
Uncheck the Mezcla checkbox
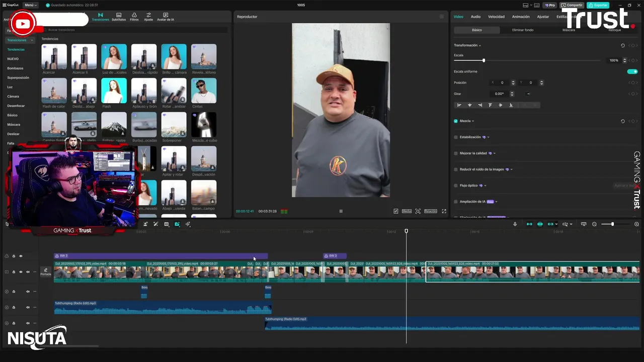(x=456, y=121)
